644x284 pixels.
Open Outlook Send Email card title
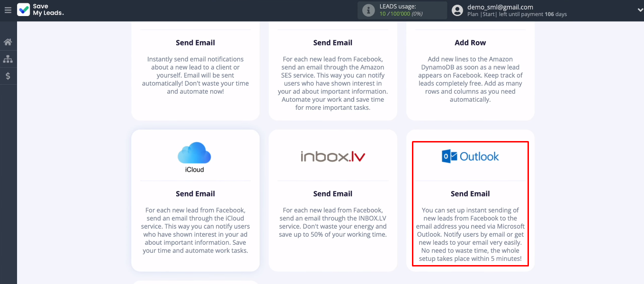(x=470, y=194)
